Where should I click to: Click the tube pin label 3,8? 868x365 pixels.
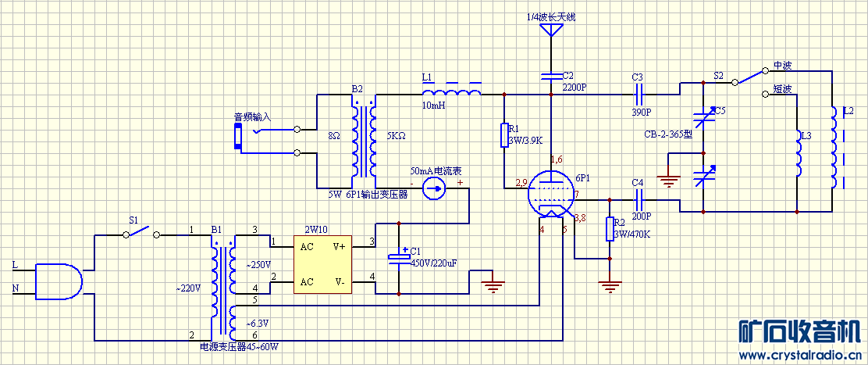pos(582,217)
